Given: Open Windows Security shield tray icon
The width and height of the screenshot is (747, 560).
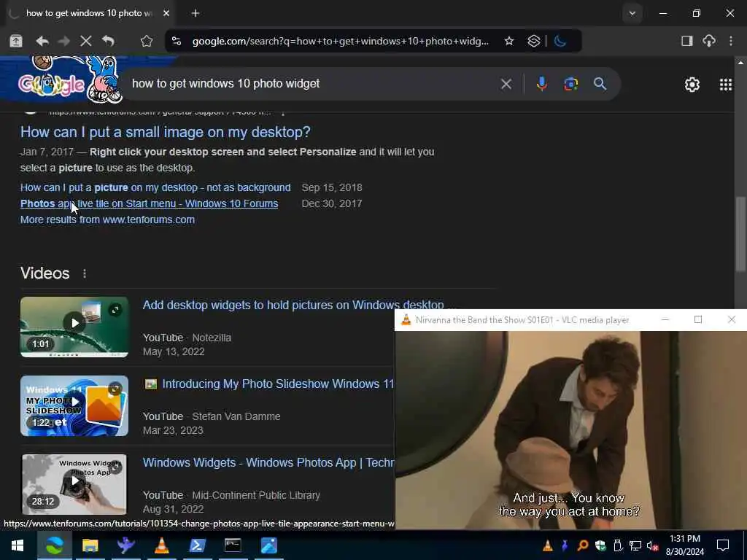Looking at the screenshot, I should pyautogui.click(x=600, y=545).
